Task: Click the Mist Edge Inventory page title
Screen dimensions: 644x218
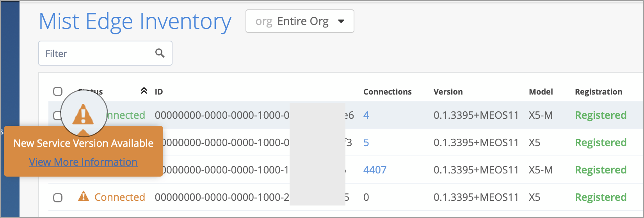Action: click(x=135, y=21)
